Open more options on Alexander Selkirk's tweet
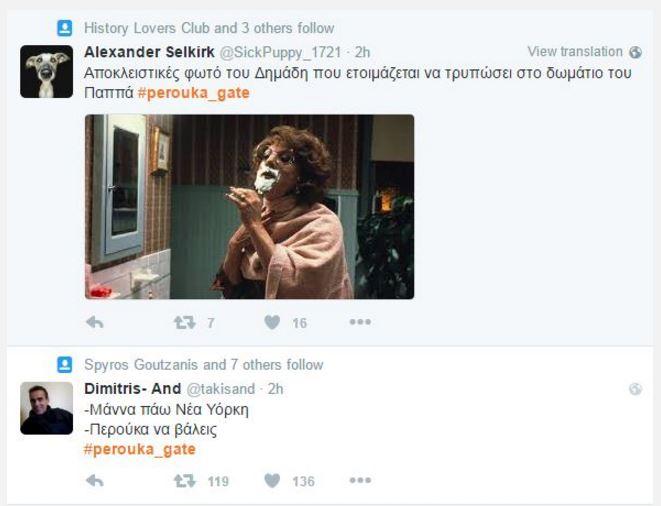 click(360, 322)
